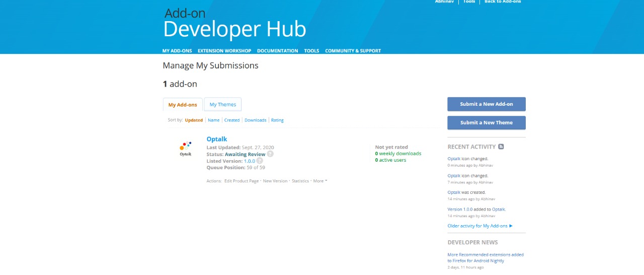Open Community & Support menu
The image size is (644, 275).
(353, 51)
